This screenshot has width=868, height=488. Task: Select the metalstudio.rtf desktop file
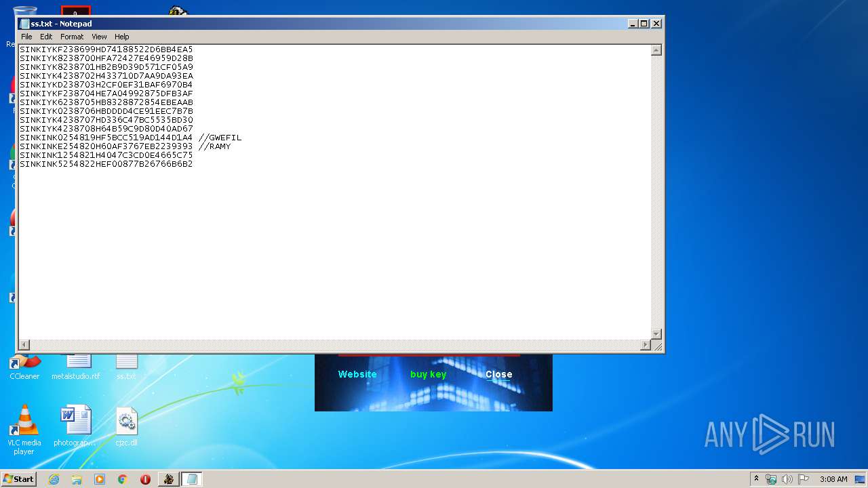(76, 367)
